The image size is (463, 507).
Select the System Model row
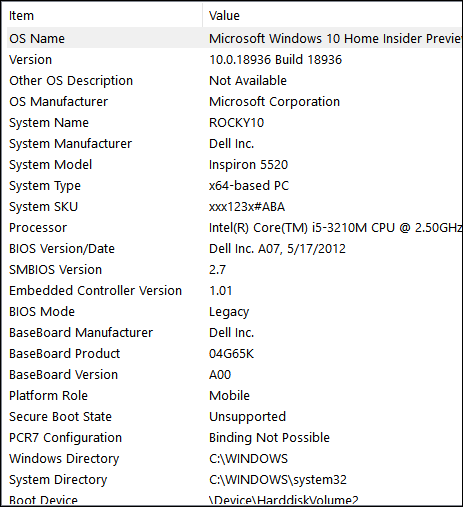click(x=234, y=165)
